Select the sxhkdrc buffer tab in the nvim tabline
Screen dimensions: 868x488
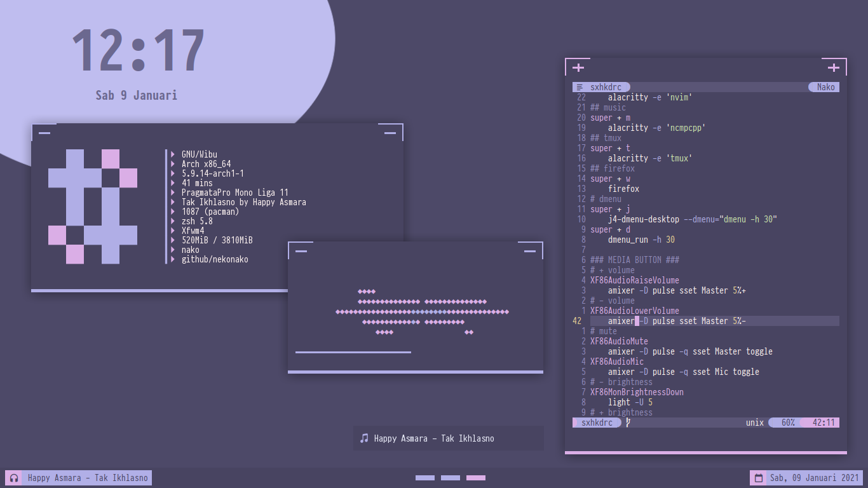(601, 87)
